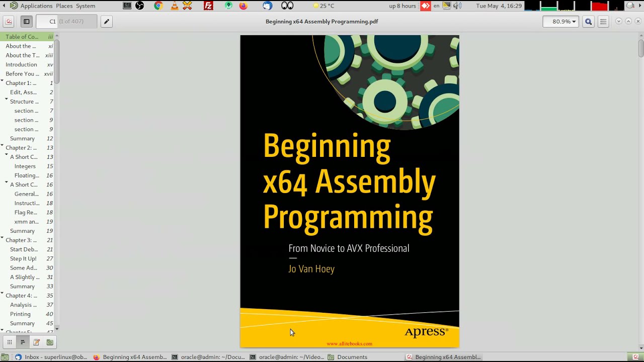Collapse the Structure subsection expander

click(7, 100)
